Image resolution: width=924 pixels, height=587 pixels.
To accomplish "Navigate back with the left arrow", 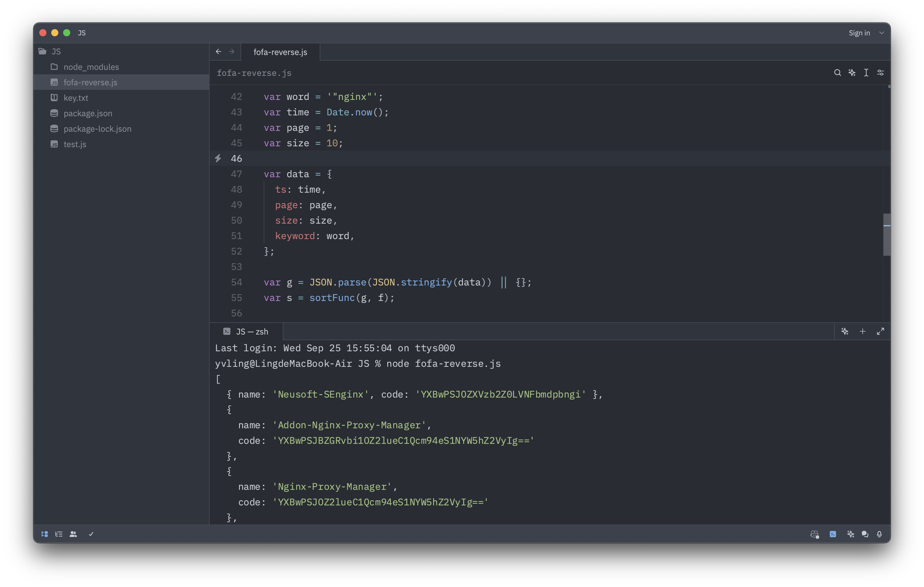I will point(218,52).
